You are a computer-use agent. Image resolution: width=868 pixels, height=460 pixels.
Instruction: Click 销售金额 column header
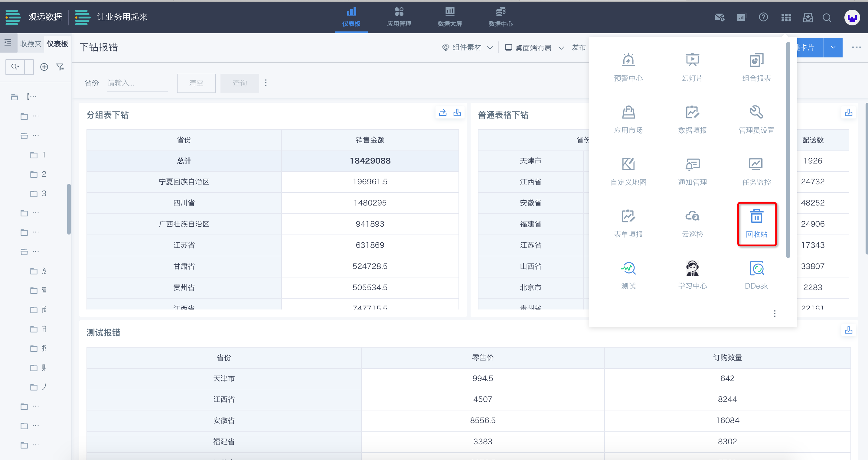pos(370,140)
